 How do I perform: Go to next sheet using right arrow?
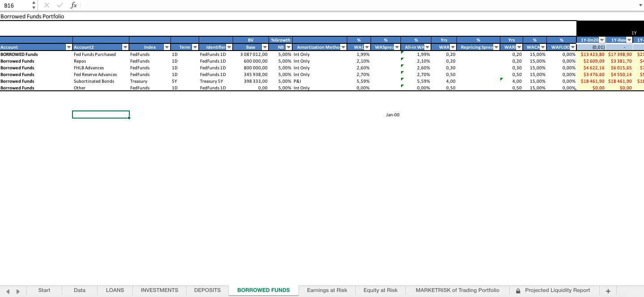pyautogui.click(x=18, y=291)
